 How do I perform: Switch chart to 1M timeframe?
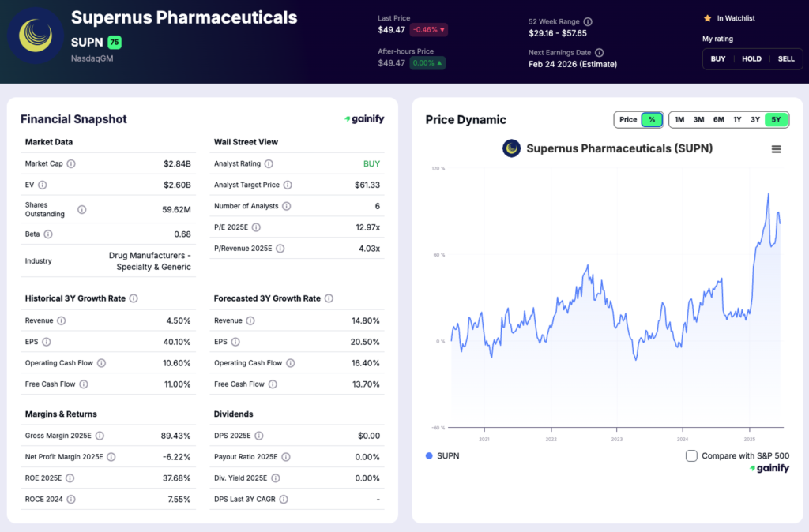click(x=679, y=119)
